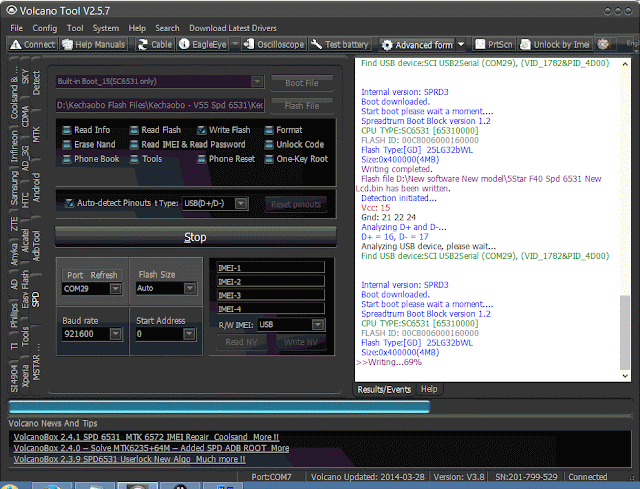The height and width of the screenshot is (489, 640).
Task: Click the Volcano Tool eye logo icon
Action: (x=11, y=10)
